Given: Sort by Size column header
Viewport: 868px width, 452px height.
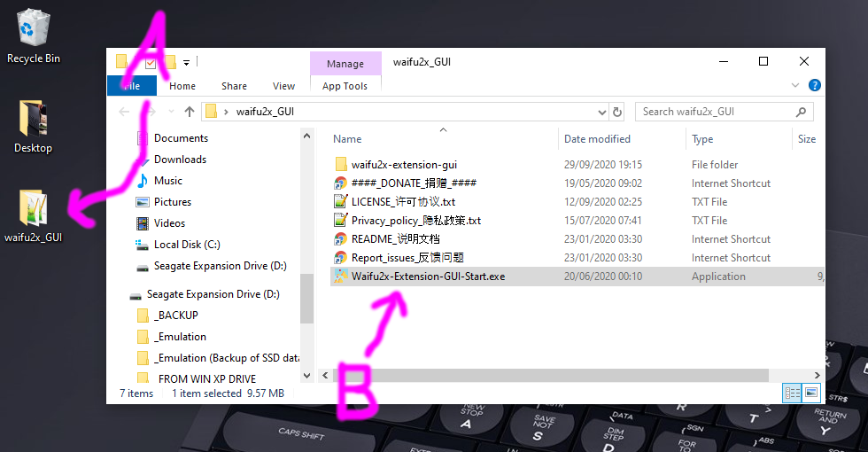Looking at the screenshot, I should pyautogui.click(x=807, y=139).
